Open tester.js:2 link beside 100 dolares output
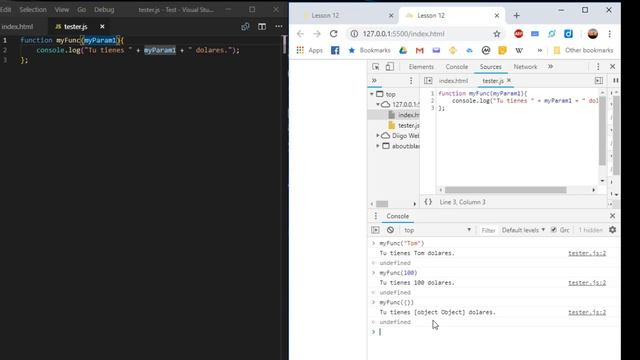The image size is (640, 360). [587, 282]
